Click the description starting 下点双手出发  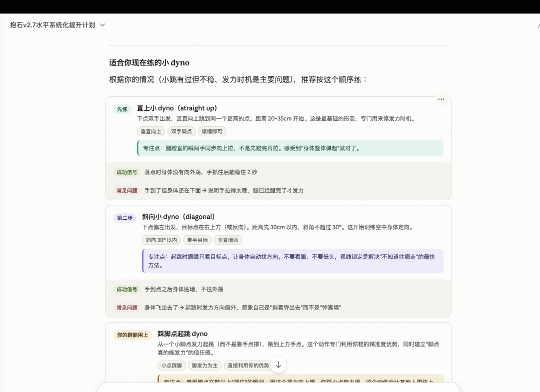tap(277, 119)
